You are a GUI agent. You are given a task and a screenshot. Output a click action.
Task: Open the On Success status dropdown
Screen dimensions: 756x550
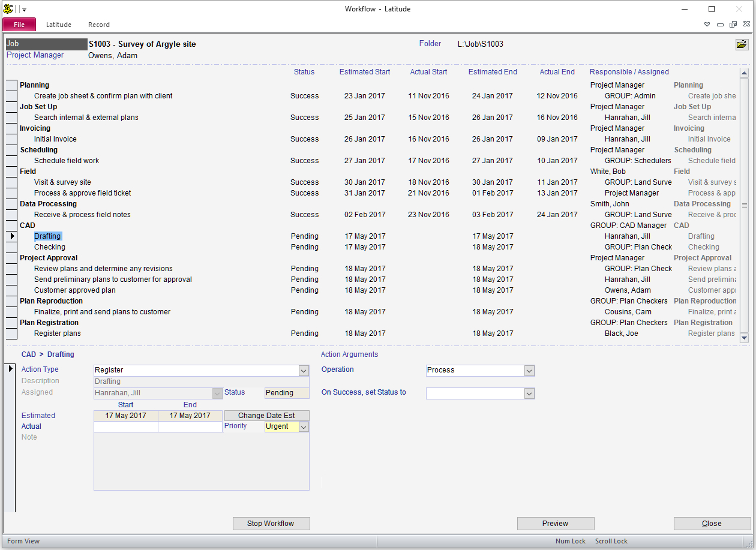529,393
